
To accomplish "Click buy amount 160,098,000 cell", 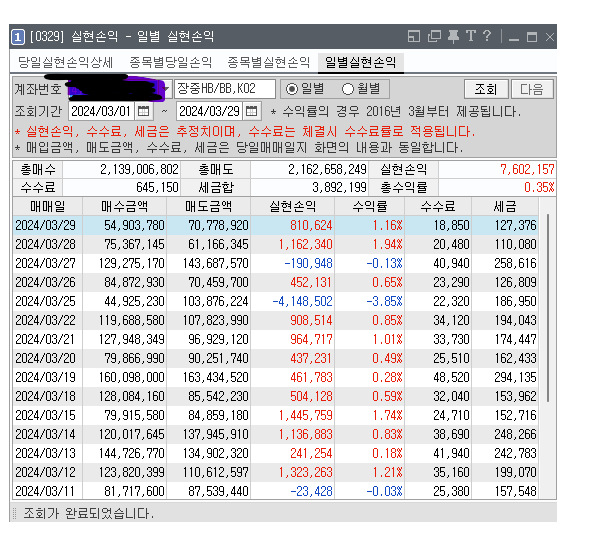I will [132, 377].
